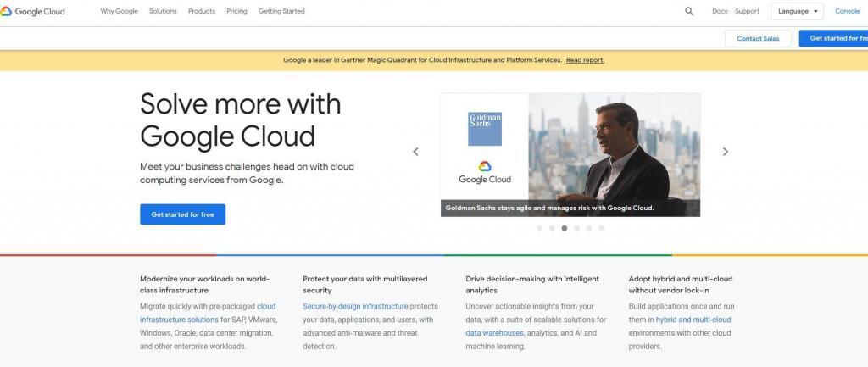Go to the Pricing page
The image size is (868, 367).
point(236,11)
